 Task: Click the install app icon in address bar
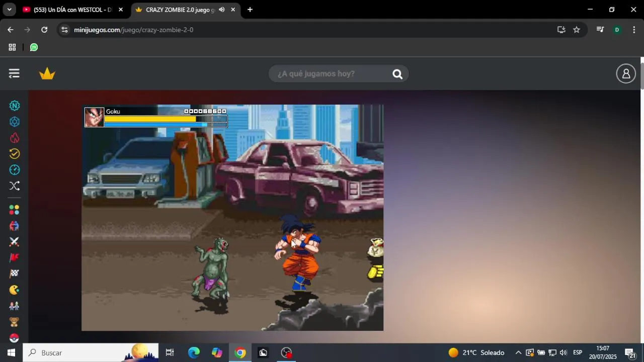pyautogui.click(x=561, y=30)
